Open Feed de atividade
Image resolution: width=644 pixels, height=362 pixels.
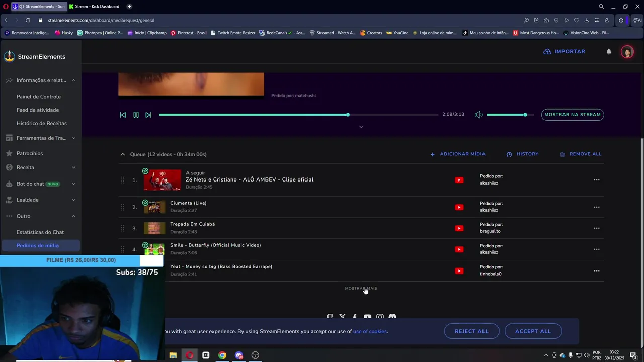(x=38, y=110)
